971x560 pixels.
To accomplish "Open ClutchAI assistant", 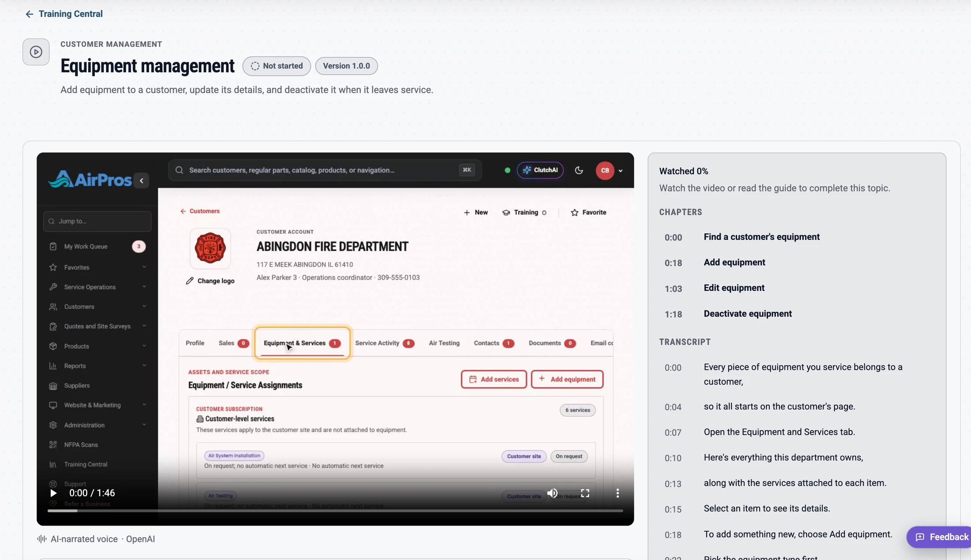I will pos(540,170).
